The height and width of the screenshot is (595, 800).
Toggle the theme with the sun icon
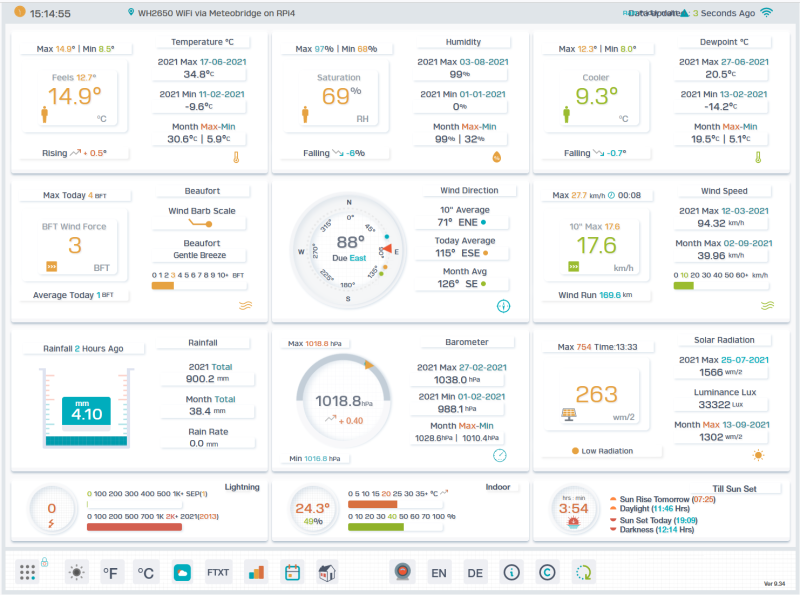76,571
